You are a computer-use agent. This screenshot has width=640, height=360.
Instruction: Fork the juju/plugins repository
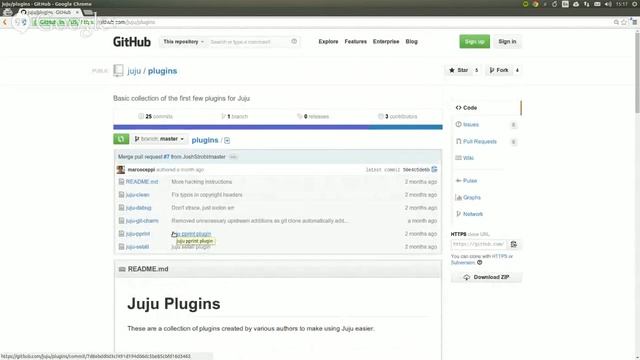pyautogui.click(x=498, y=70)
